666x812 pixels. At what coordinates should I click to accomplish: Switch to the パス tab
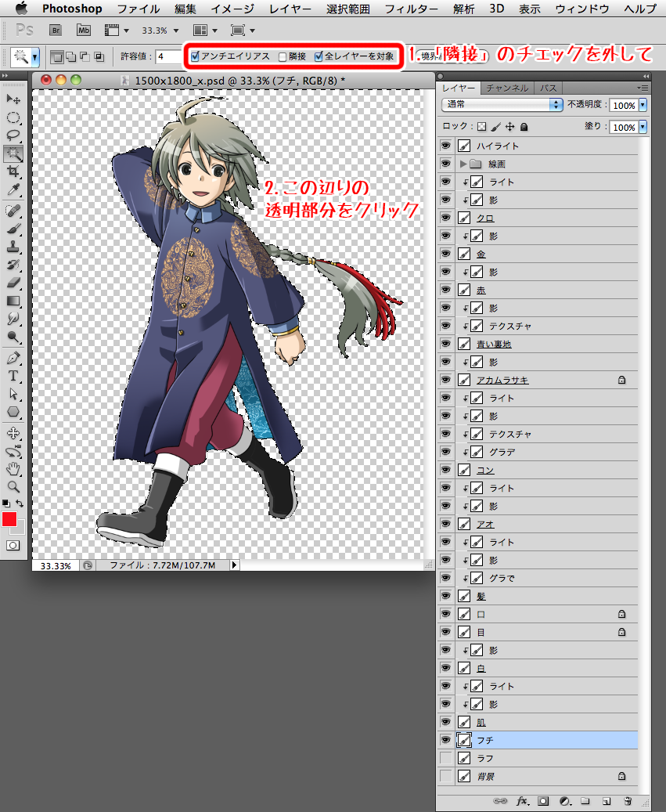548,88
